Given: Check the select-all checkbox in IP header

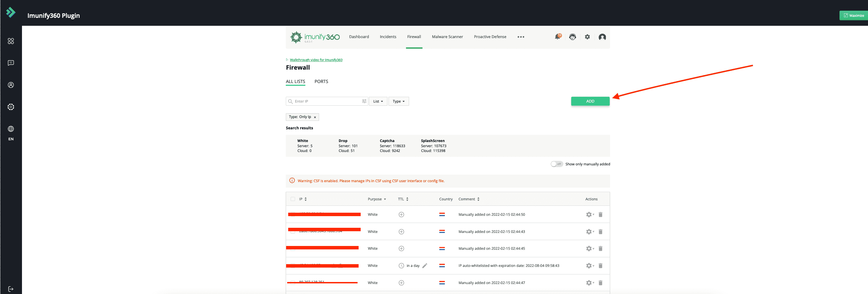Looking at the screenshot, I should click(x=293, y=199).
